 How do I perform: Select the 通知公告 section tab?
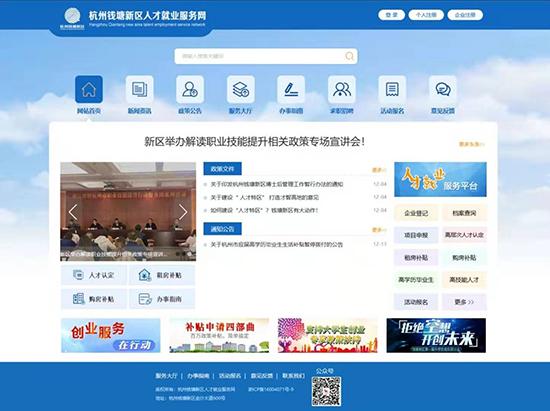222,229
